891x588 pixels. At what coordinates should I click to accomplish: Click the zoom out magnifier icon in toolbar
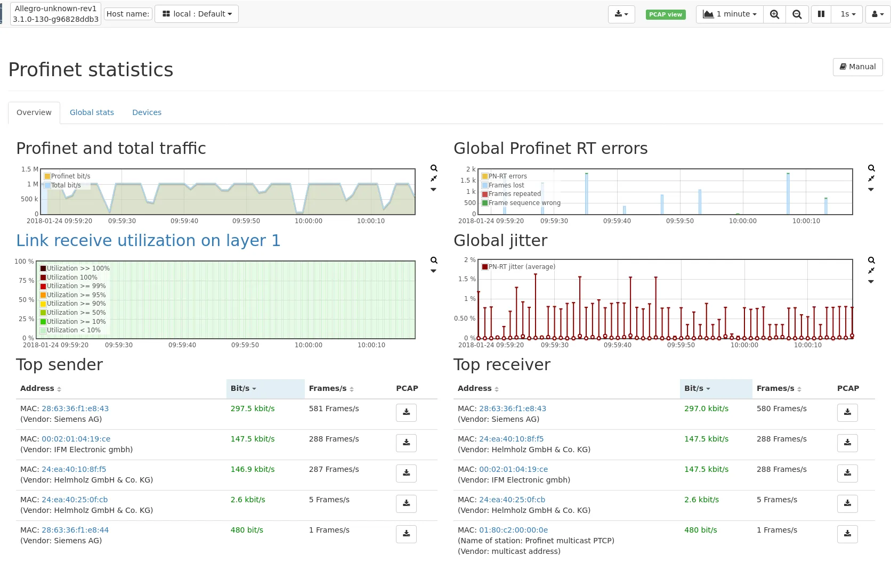click(797, 14)
